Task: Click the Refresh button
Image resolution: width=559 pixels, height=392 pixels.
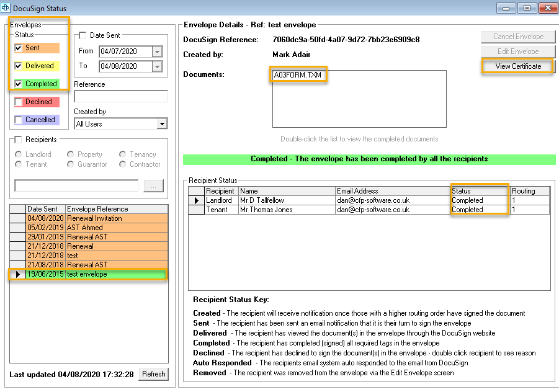Action: (x=154, y=374)
